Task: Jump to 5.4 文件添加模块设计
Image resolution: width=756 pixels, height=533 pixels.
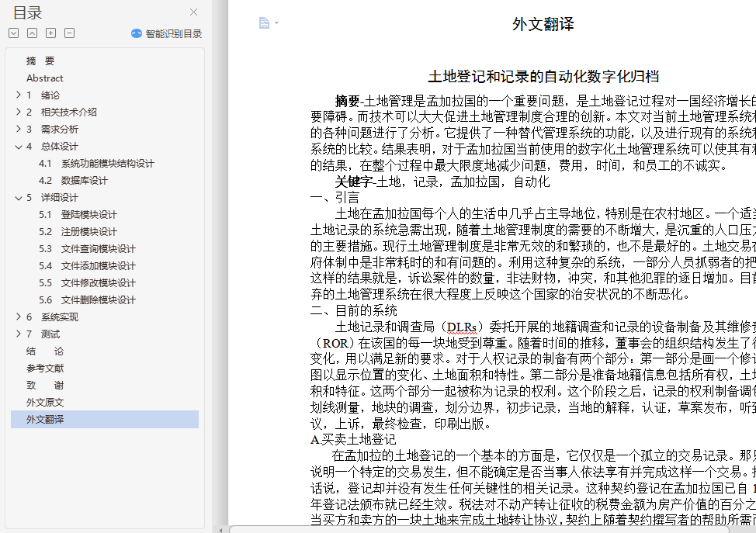Action: (87, 265)
